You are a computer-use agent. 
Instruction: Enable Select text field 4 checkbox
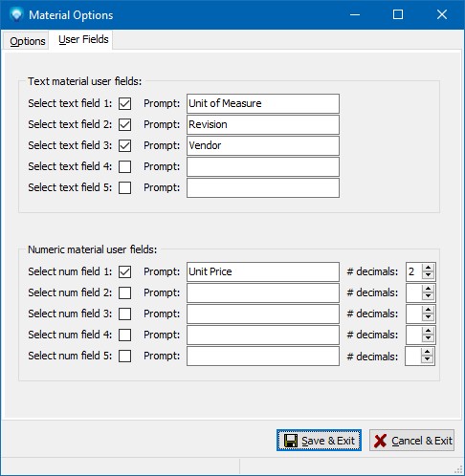click(124, 166)
